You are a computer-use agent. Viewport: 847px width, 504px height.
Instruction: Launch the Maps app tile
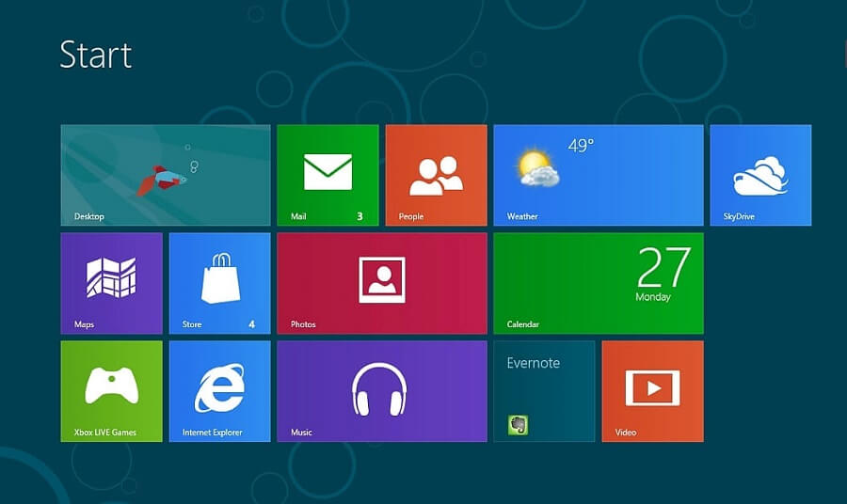[111, 283]
